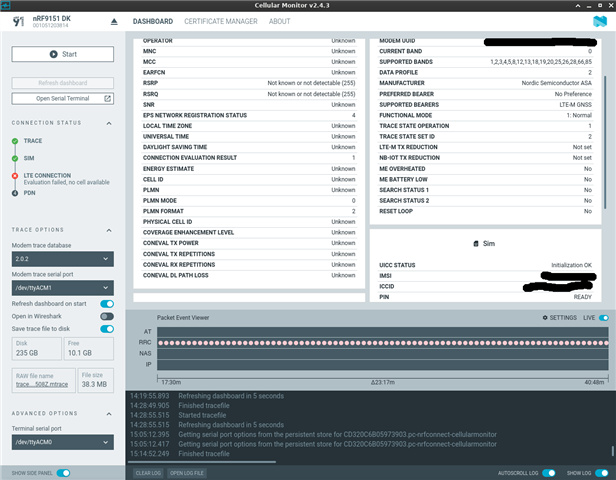
Task: Toggle LIVE mode in Packet Event Viewer
Action: 604,317
